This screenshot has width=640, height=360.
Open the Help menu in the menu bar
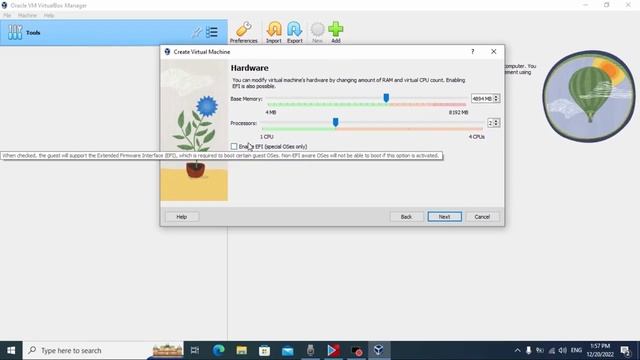pos(49,16)
